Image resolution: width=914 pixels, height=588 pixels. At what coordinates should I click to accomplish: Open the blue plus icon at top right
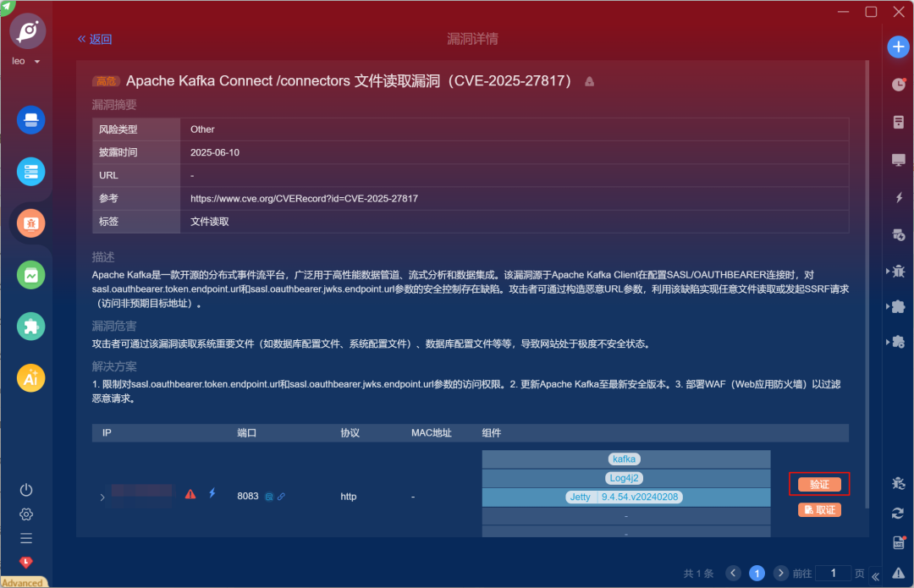click(898, 47)
